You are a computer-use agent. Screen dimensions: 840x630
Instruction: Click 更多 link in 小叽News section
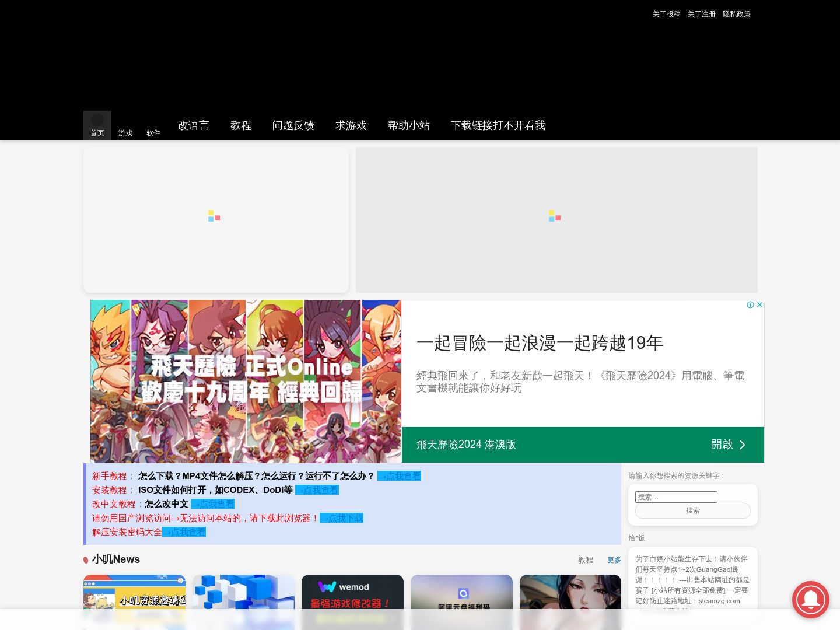tap(614, 560)
